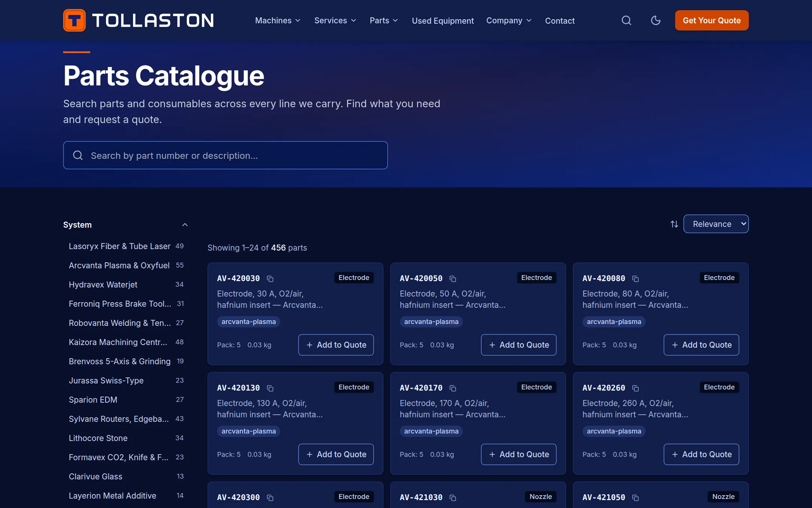Copy part number AV-420050
The height and width of the screenshot is (508, 812).
click(453, 278)
